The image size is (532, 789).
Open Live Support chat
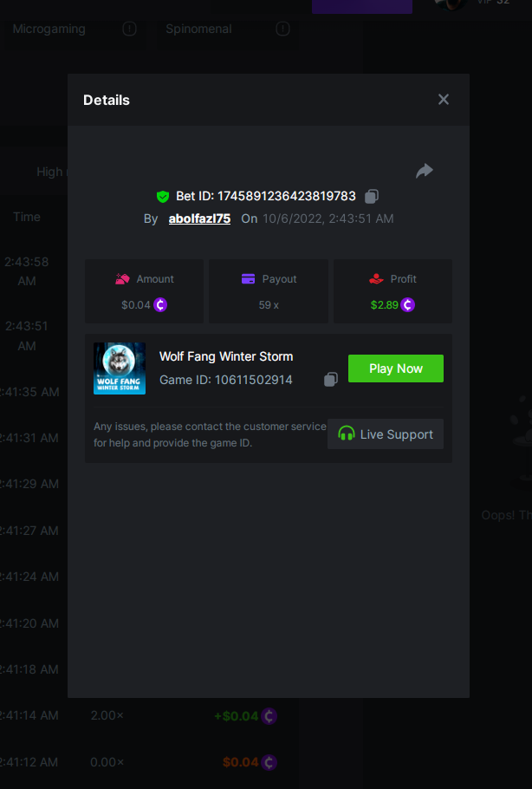(x=386, y=434)
